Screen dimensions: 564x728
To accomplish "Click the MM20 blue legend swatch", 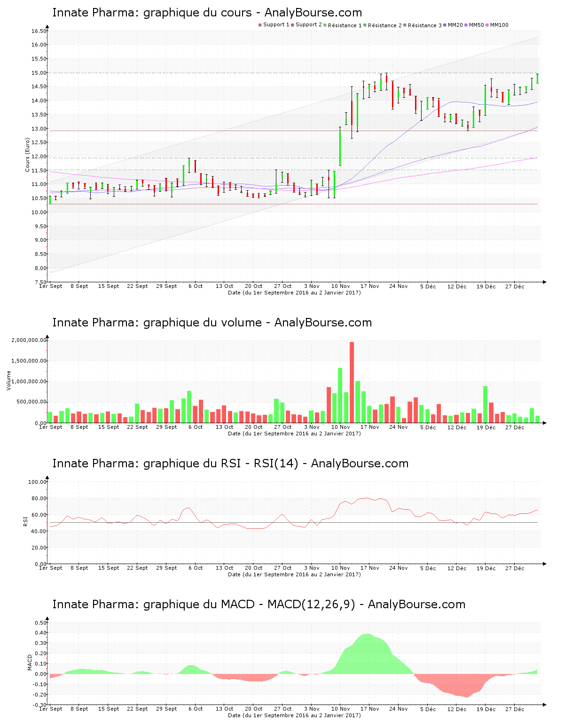I will 445,25.
